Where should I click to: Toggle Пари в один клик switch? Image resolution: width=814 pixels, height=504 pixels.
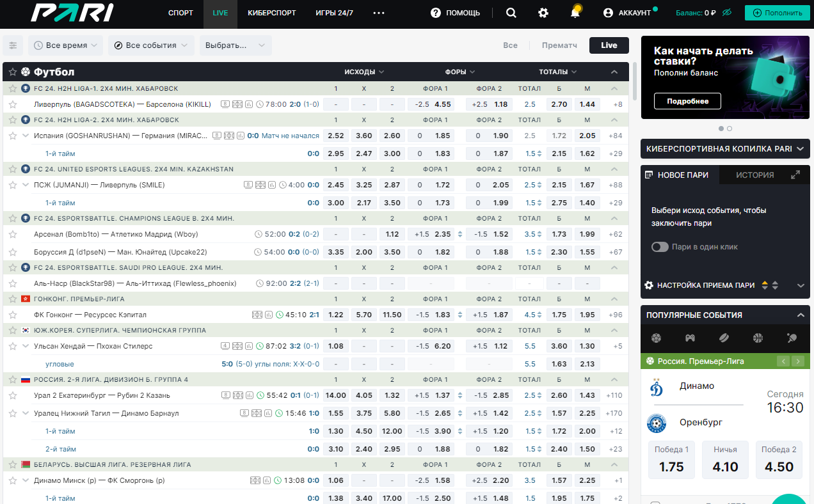pos(660,247)
